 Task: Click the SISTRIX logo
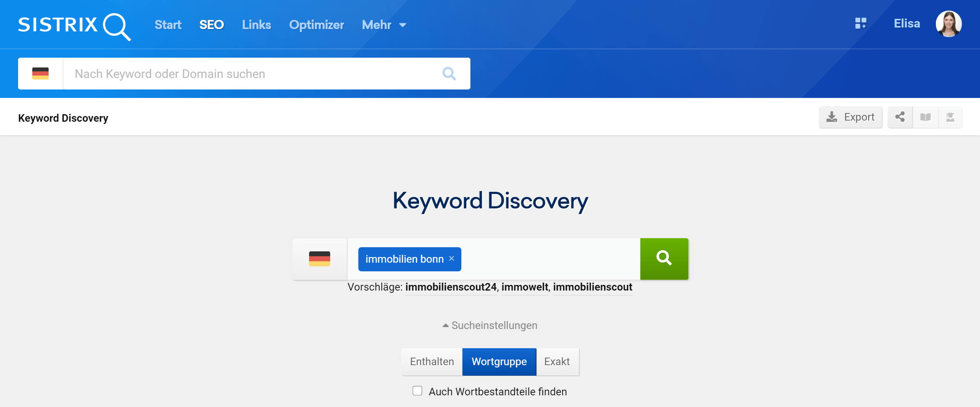point(74,25)
